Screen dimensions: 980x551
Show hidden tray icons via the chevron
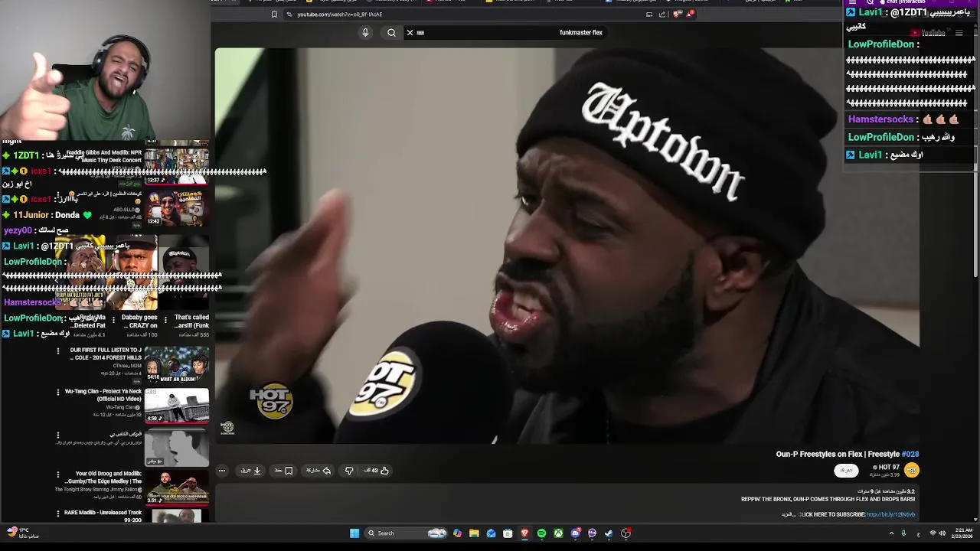891,533
